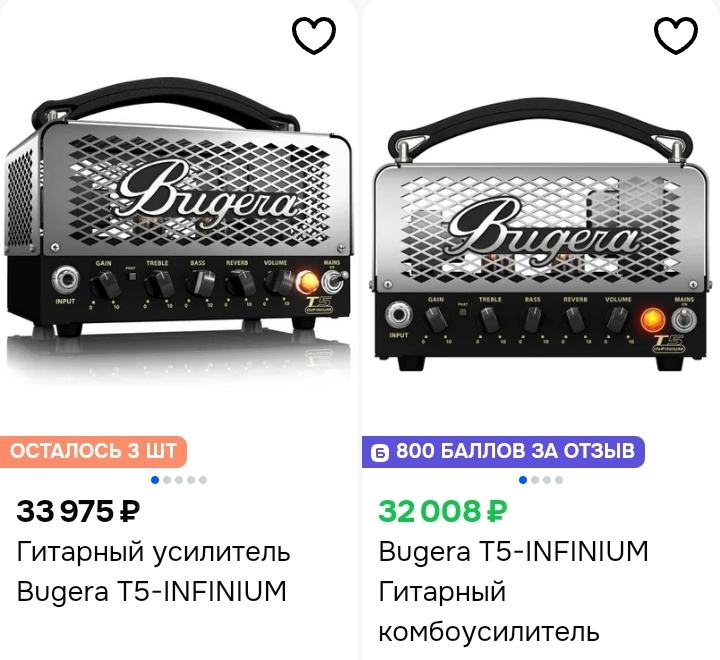Select last image dot in right carousel

pos(559,480)
